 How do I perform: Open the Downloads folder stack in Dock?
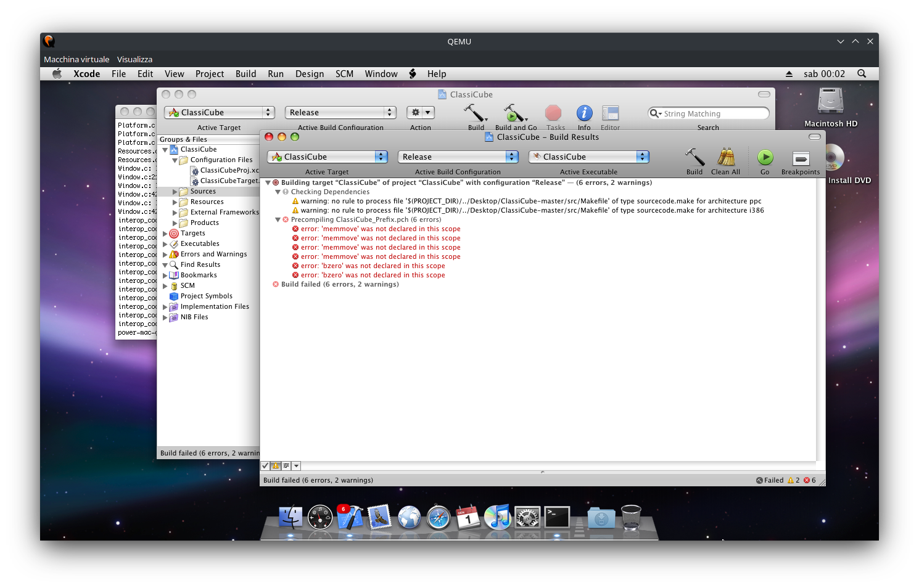(601, 518)
